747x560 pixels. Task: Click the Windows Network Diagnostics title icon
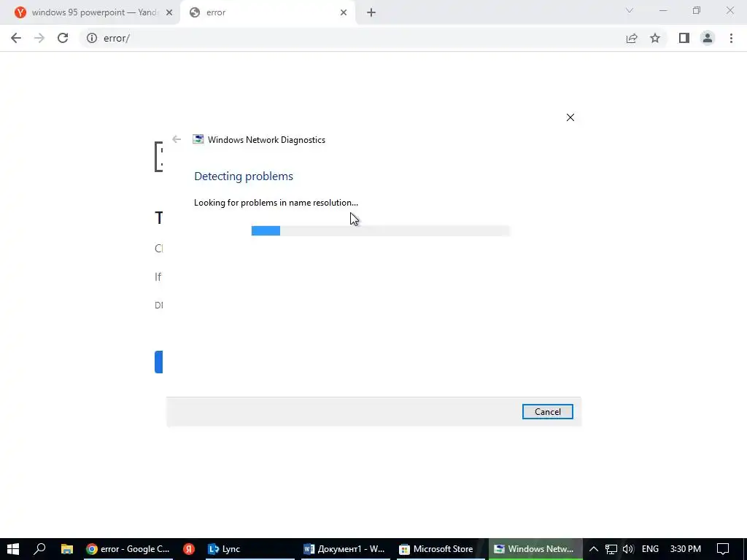click(x=198, y=139)
